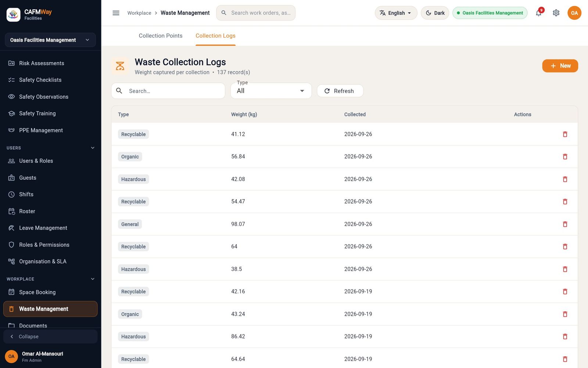This screenshot has height=368, width=588.
Task: Open Leave Management in sidebar
Action: [50, 228]
